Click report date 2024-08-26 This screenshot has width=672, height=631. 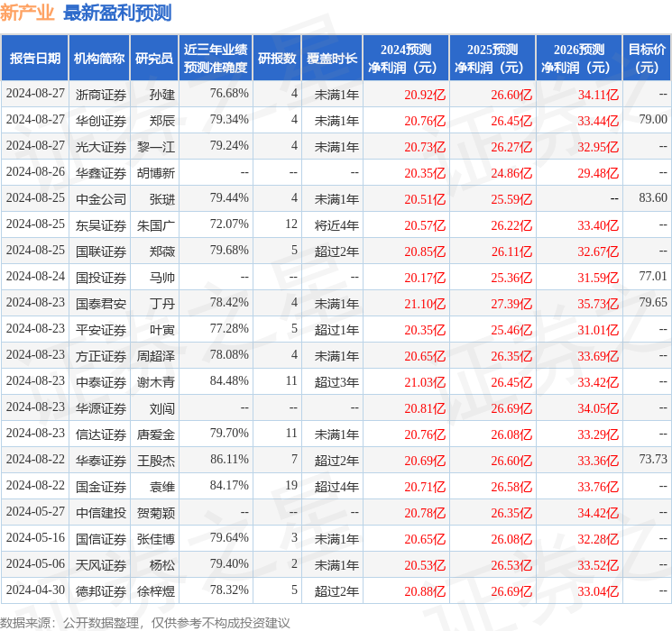(x=35, y=172)
